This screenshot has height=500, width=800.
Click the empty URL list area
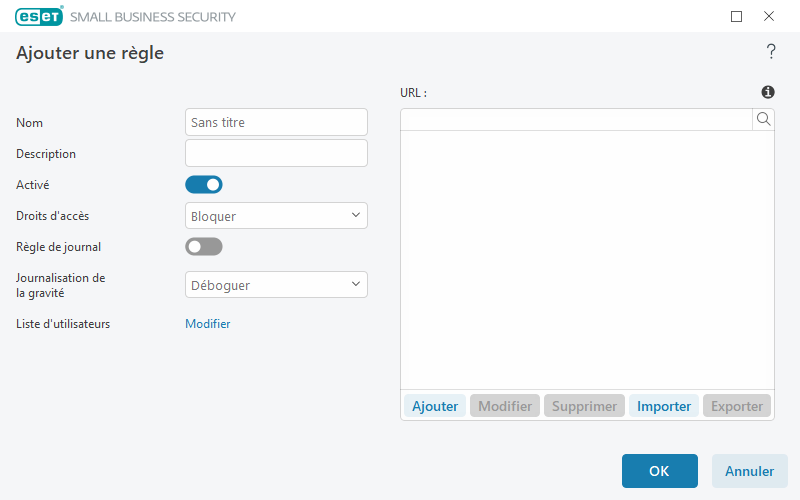click(587, 260)
